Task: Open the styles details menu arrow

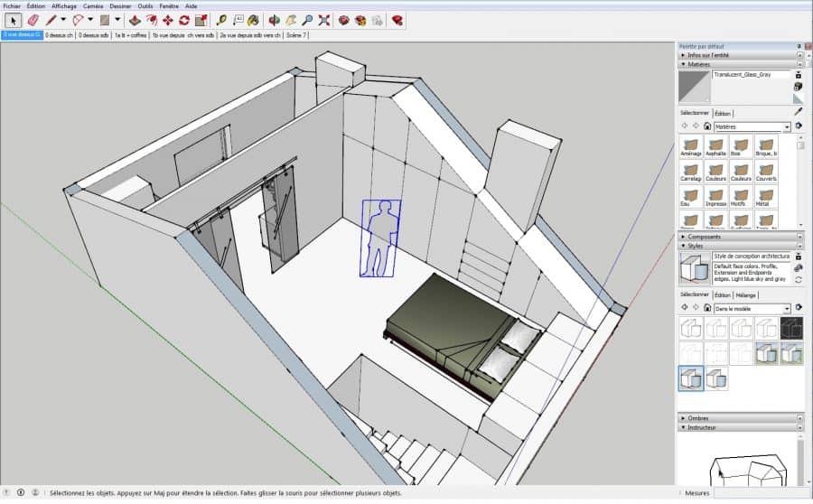Action: [x=799, y=307]
